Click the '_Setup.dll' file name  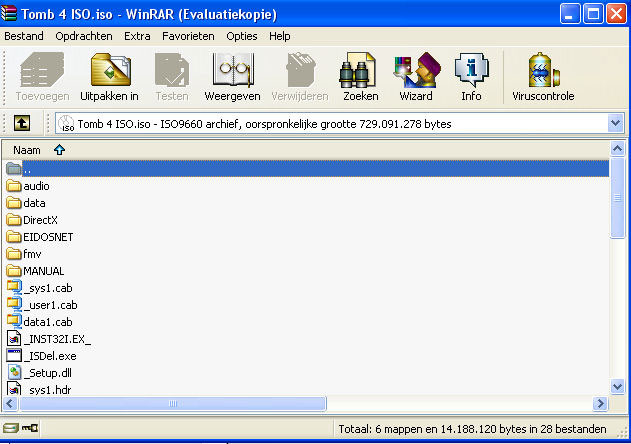pyautogui.click(x=48, y=373)
